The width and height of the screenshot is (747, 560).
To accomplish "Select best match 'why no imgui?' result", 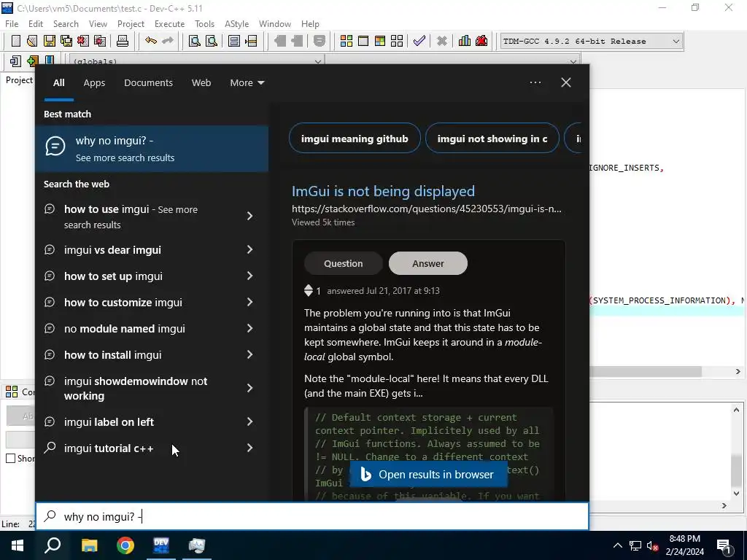I will (152, 149).
